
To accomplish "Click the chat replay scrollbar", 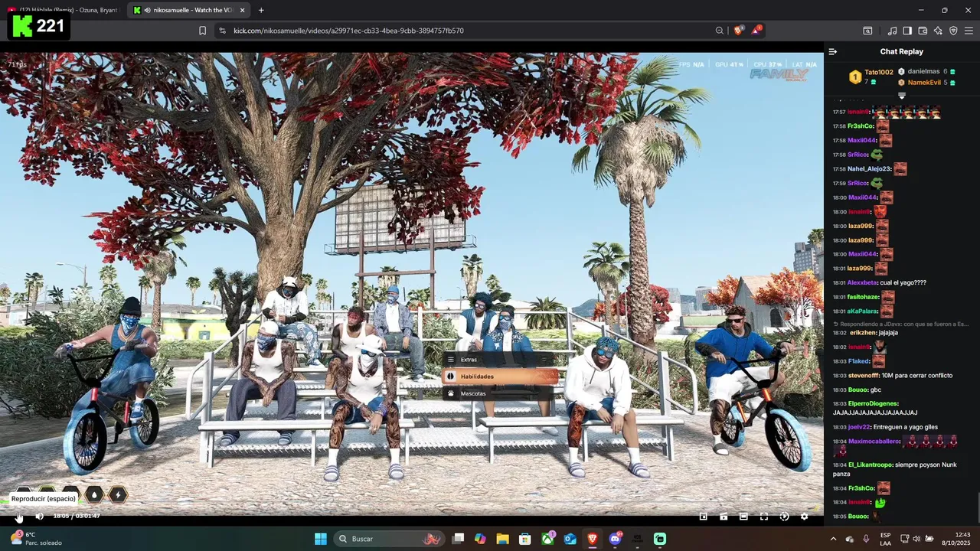I will point(978,508).
